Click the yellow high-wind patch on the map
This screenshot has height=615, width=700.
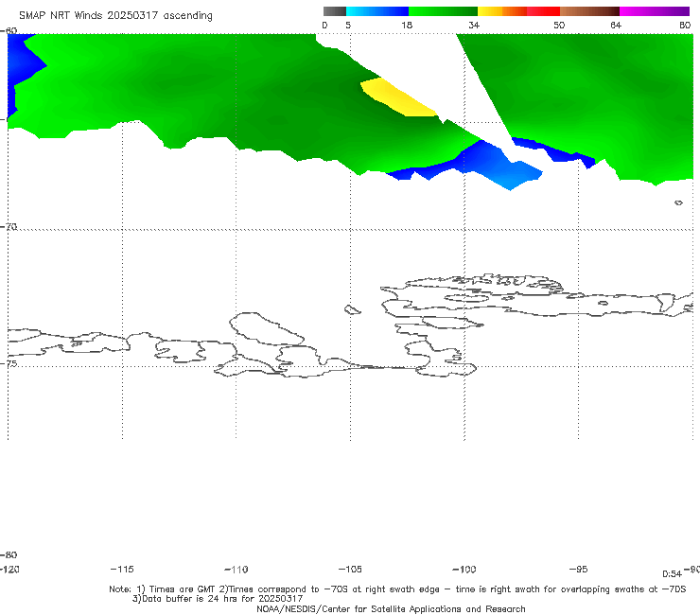pyautogui.click(x=398, y=97)
